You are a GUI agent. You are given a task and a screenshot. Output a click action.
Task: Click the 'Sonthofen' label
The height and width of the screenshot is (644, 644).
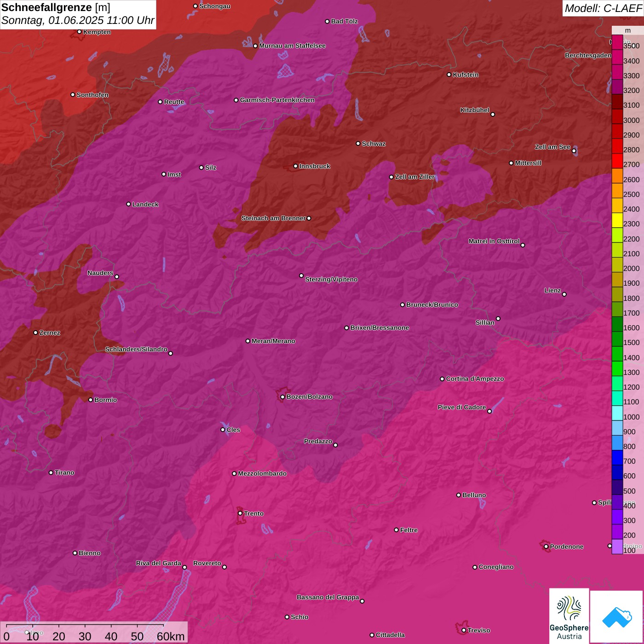(92, 95)
